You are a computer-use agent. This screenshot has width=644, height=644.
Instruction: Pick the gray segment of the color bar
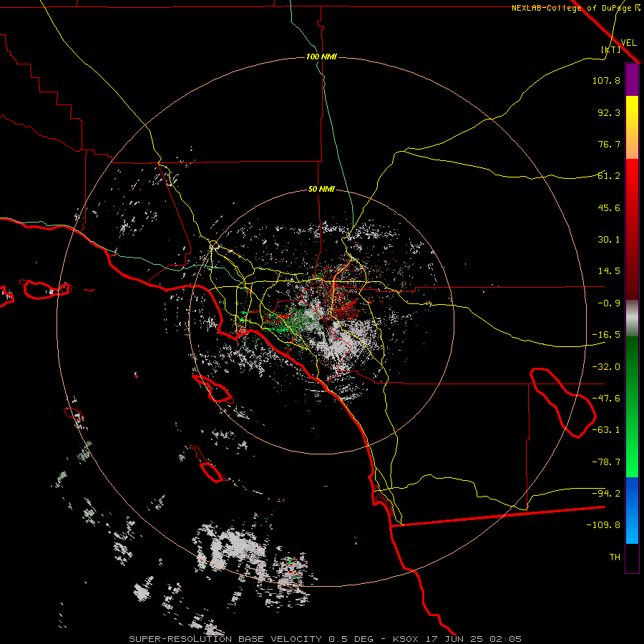(632, 318)
